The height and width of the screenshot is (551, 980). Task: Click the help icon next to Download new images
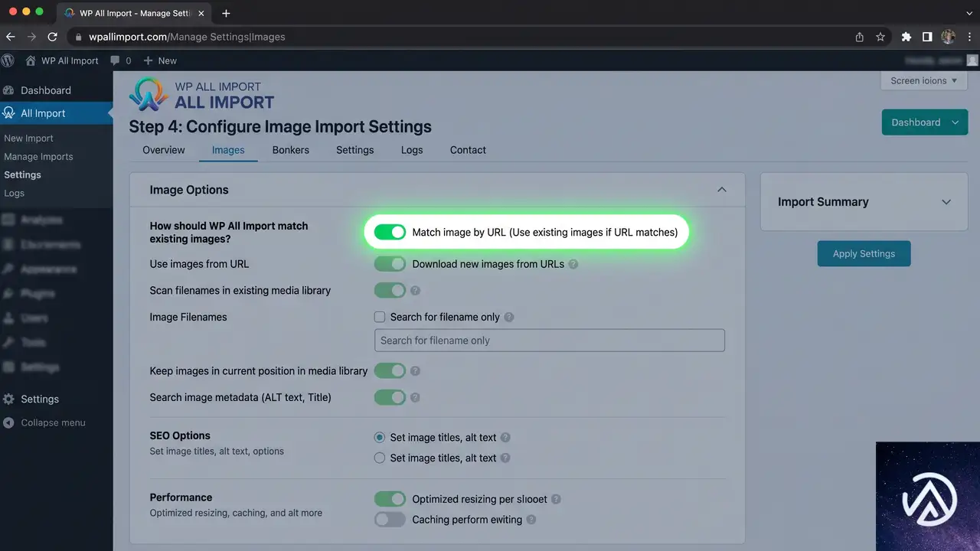(x=573, y=264)
